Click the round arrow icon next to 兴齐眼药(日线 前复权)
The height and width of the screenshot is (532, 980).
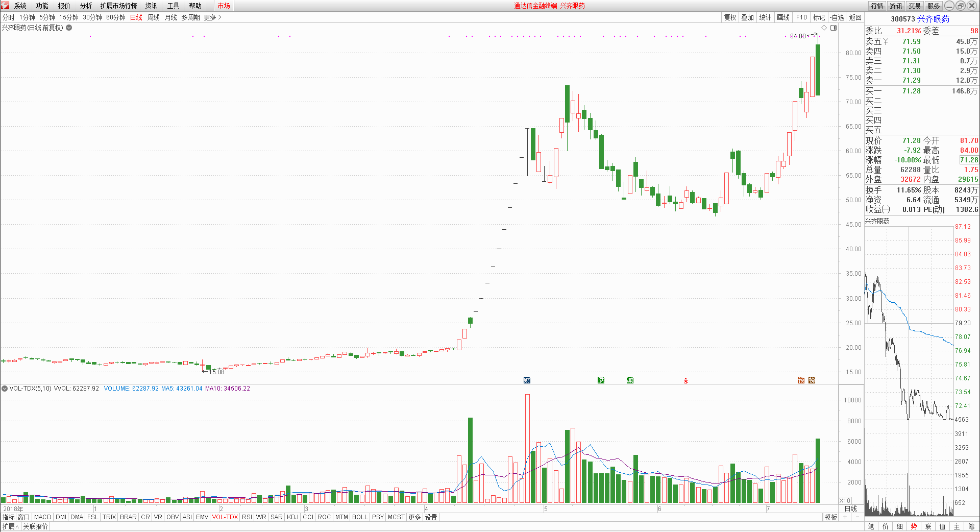coord(69,28)
